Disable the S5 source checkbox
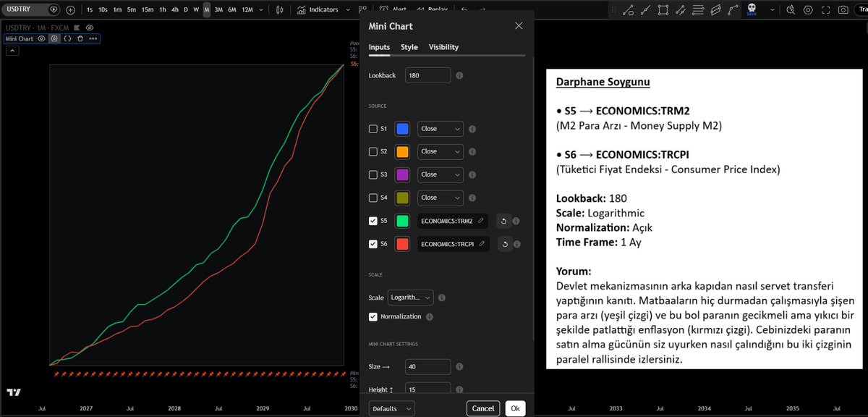868x417 pixels. click(373, 221)
